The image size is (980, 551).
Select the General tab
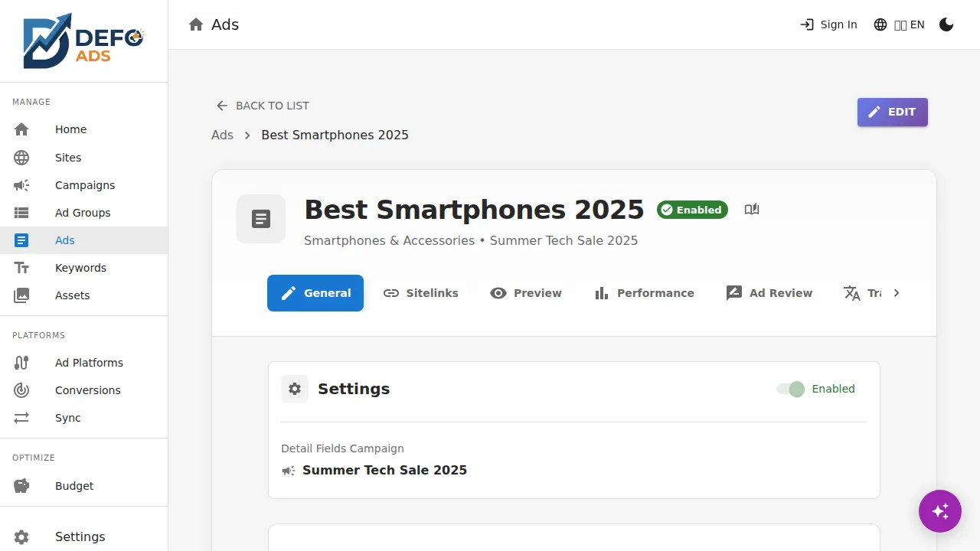(x=315, y=293)
